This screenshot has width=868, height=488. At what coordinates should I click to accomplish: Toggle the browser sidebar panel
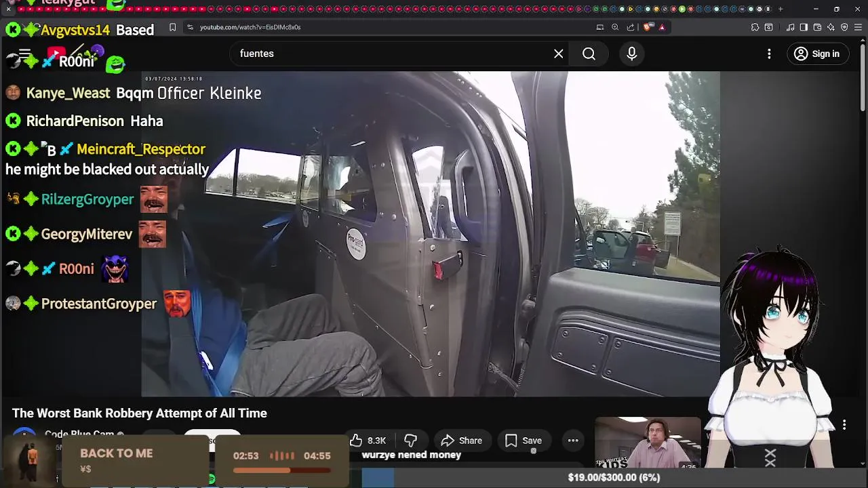804,27
